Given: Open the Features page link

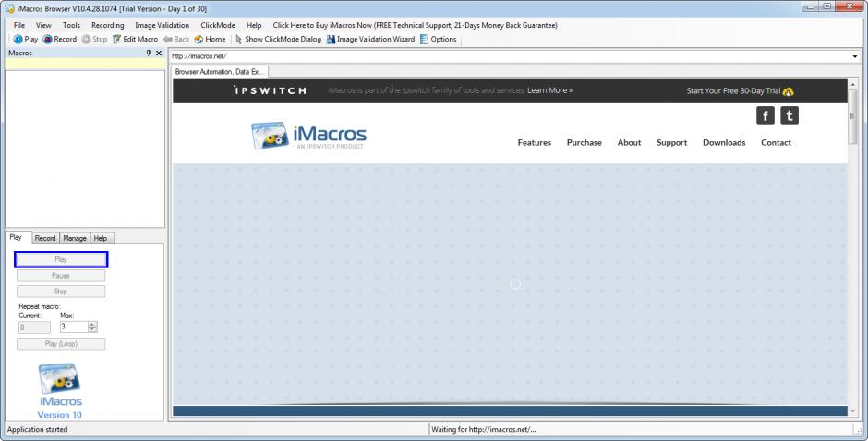Looking at the screenshot, I should coord(535,143).
